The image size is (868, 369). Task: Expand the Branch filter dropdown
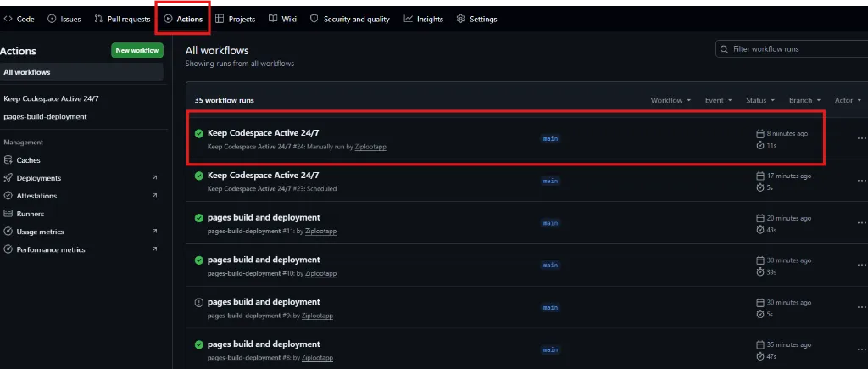tap(805, 100)
